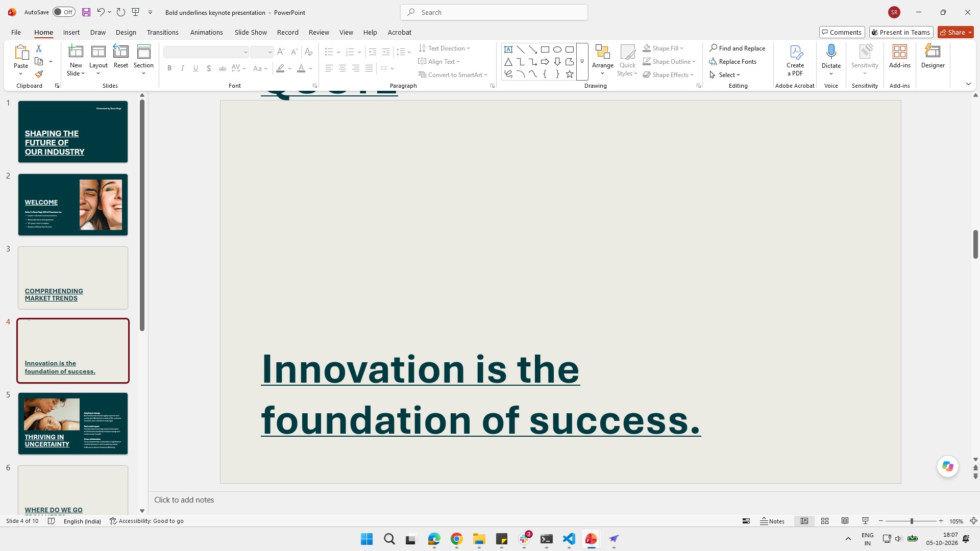Click the Comments button
The image size is (980, 551).
click(842, 32)
